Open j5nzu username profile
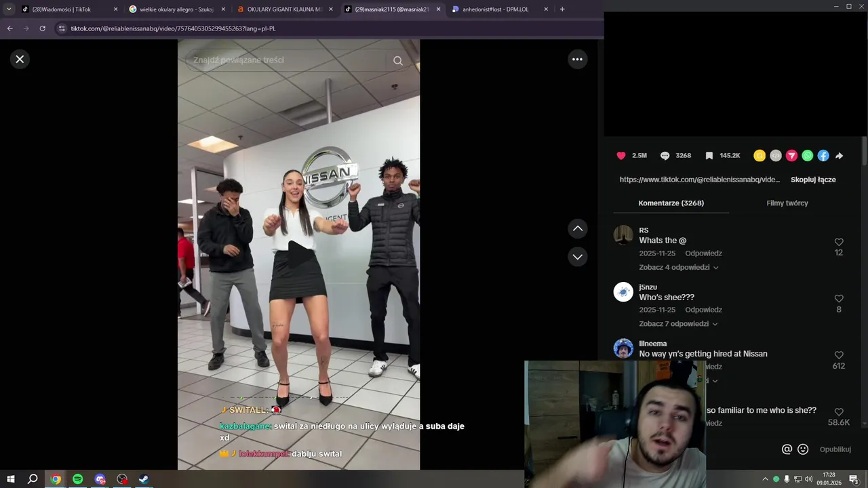 click(x=648, y=287)
